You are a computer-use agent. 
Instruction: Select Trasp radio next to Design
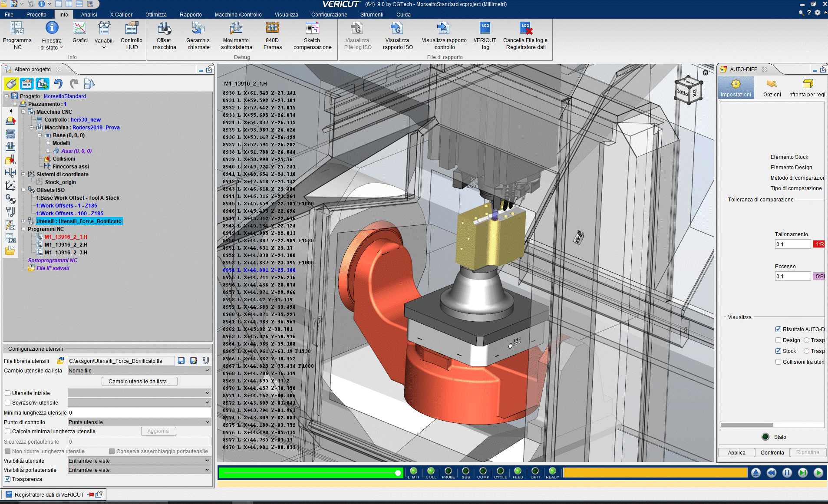[x=806, y=340]
